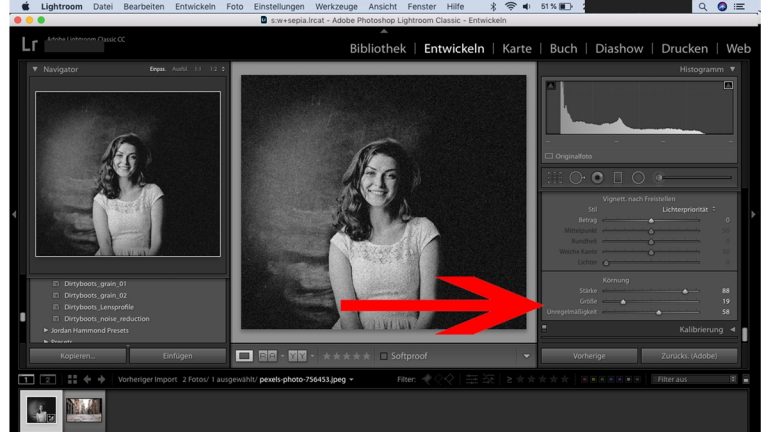Click the Vorherige button
The height and width of the screenshot is (432, 768).
tap(588, 355)
